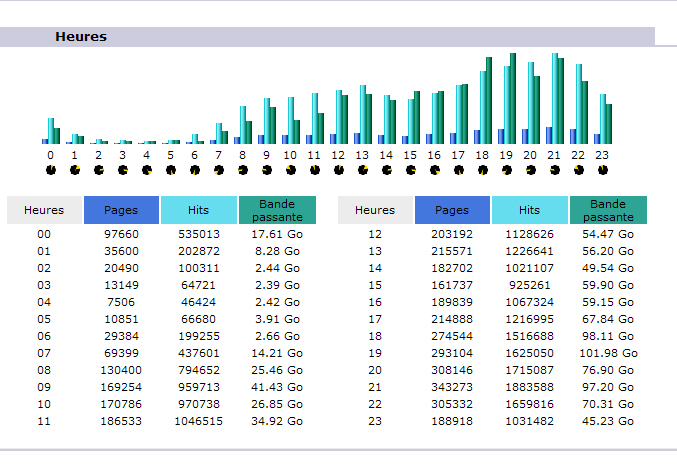Click the right table's Heures column header
This screenshot has height=476, width=677.
click(375, 210)
